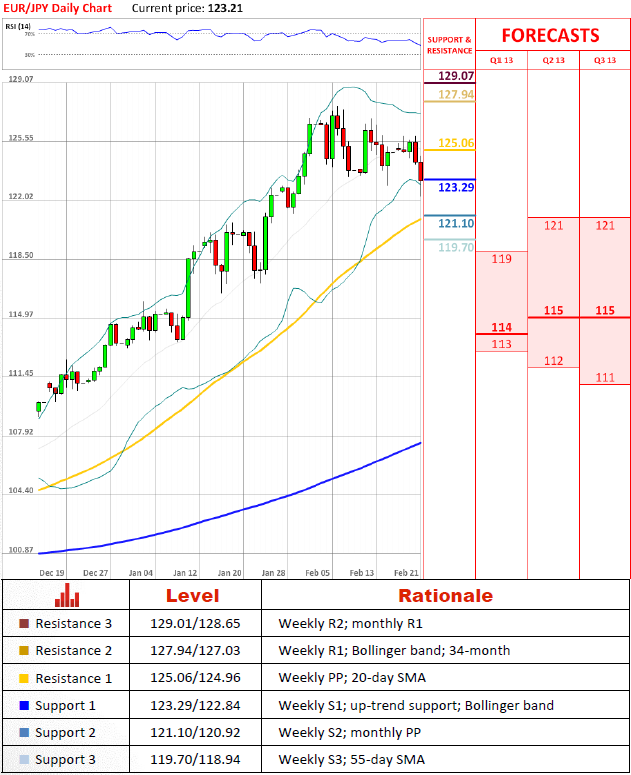Viewport: 631px width, 775px height.
Task: Click the Support 2 steel blue color square
Action: click(x=24, y=732)
